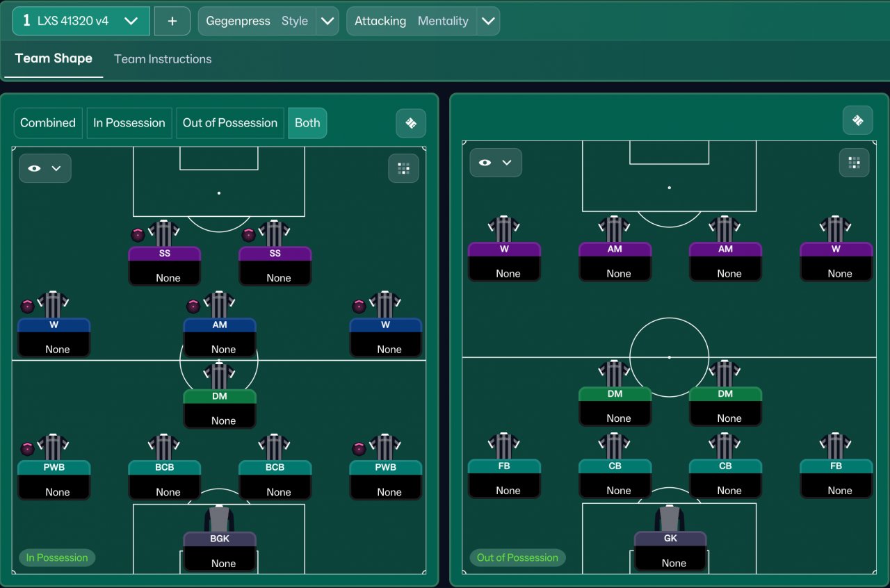The image size is (890, 588).
Task: Click the BGK goalkeeper shirt icon
Action: 219,518
